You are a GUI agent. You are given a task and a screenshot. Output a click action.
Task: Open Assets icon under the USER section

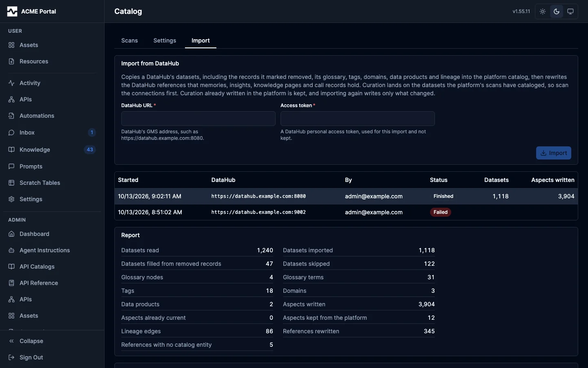(x=11, y=45)
